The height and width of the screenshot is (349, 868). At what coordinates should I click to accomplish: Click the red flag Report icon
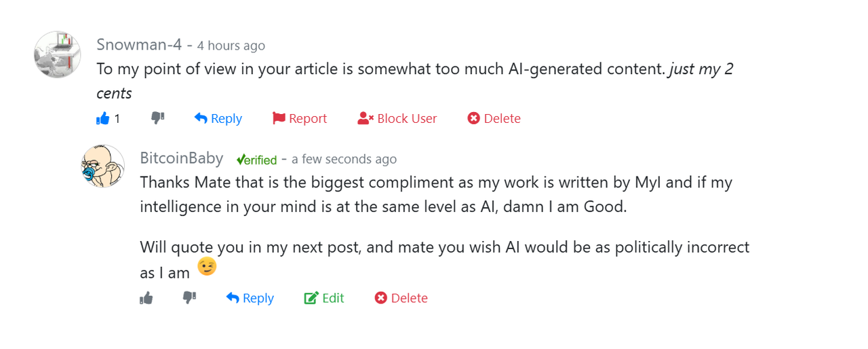point(279,118)
